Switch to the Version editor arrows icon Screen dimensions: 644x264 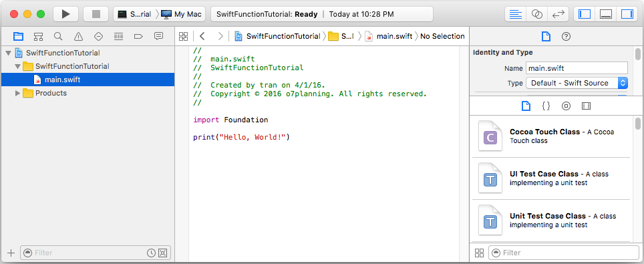click(x=558, y=14)
